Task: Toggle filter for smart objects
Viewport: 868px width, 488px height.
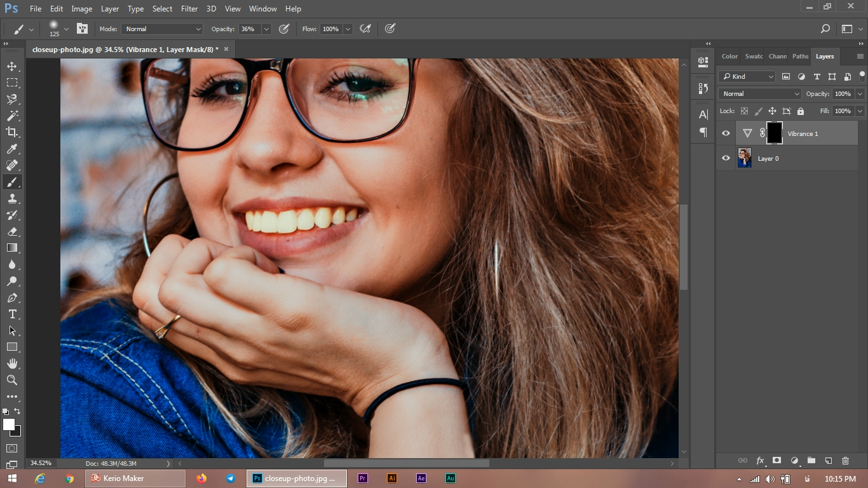Action: pyautogui.click(x=847, y=76)
